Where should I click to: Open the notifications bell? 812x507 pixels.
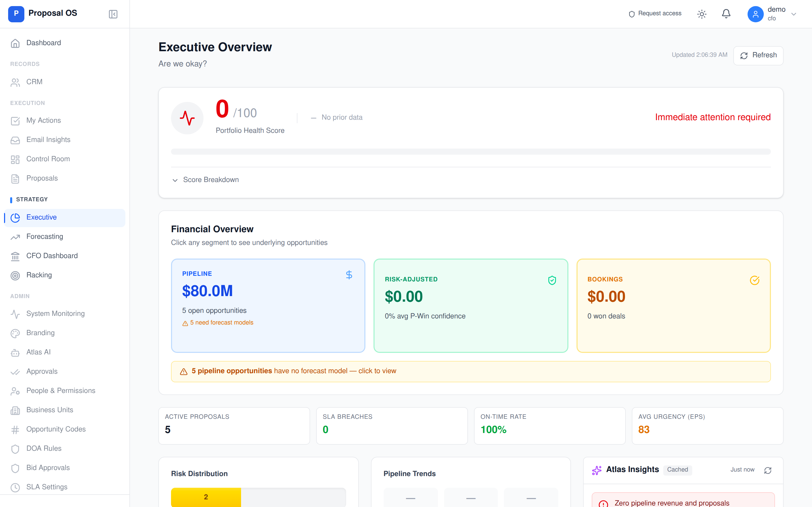tap(726, 14)
